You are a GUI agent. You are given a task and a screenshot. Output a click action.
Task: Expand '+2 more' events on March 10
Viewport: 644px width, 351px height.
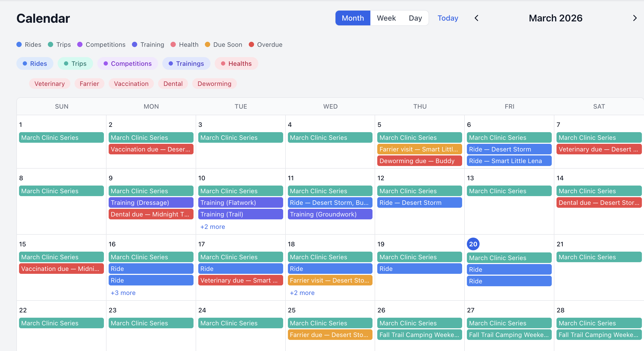coord(213,227)
